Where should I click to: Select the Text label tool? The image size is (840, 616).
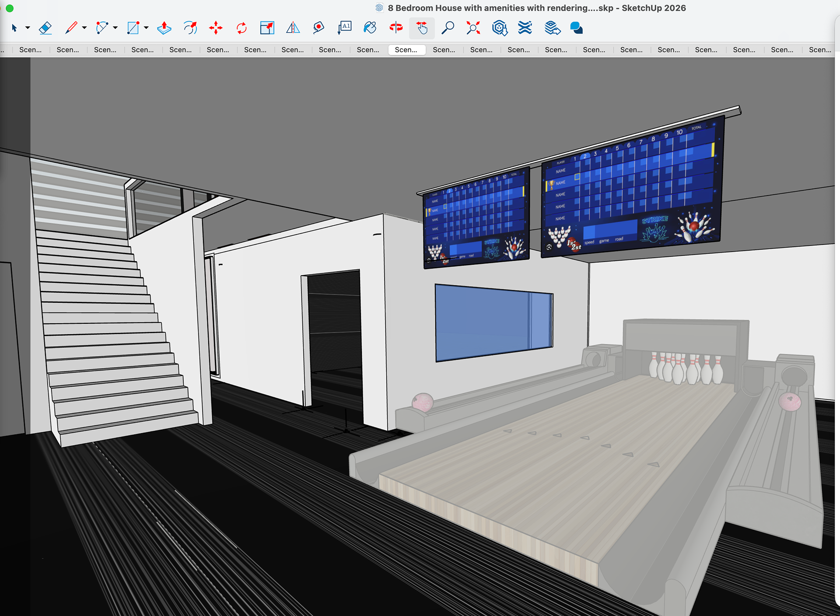pos(345,28)
